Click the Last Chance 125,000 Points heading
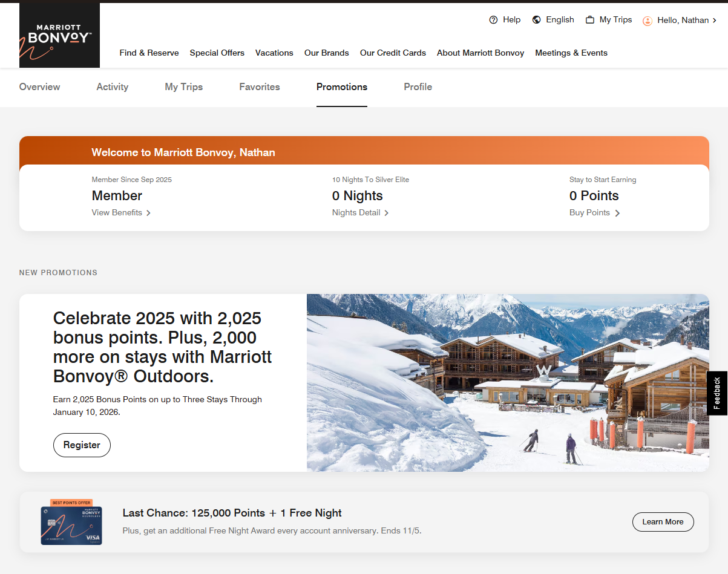The width and height of the screenshot is (728, 574). 232,513
